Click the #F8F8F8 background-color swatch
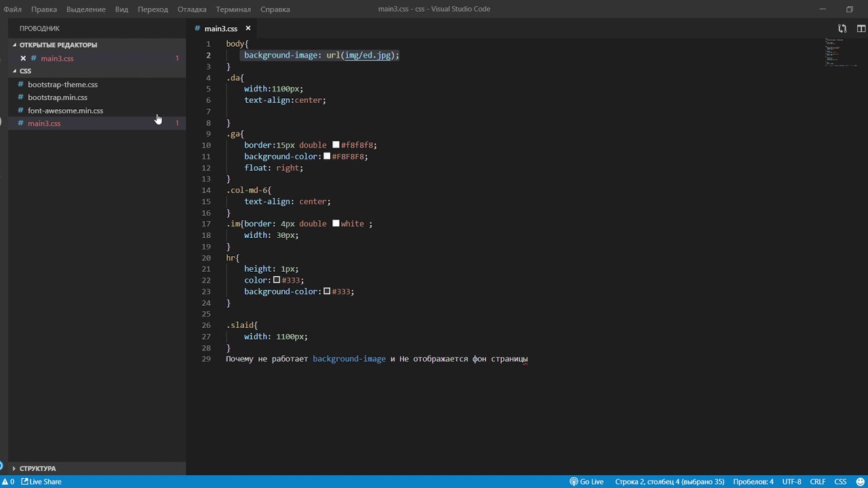 tap(327, 157)
